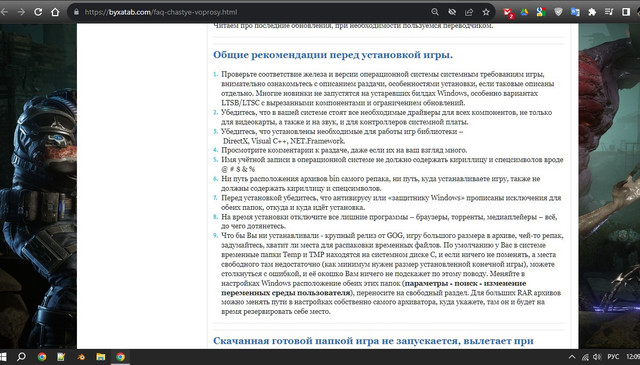Open the network Wi-Fi tray icon
Image resolution: width=640 pixels, height=365 pixels.
click(585, 357)
